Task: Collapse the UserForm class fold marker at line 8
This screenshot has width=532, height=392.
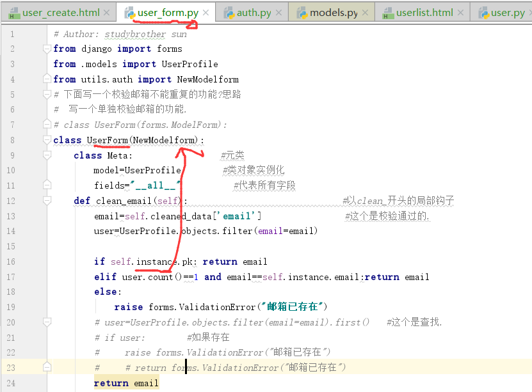Action: point(47,139)
